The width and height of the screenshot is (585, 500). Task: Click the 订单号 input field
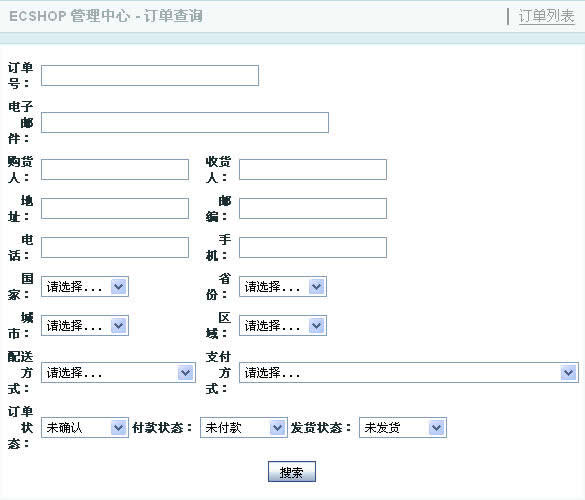click(150, 75)
